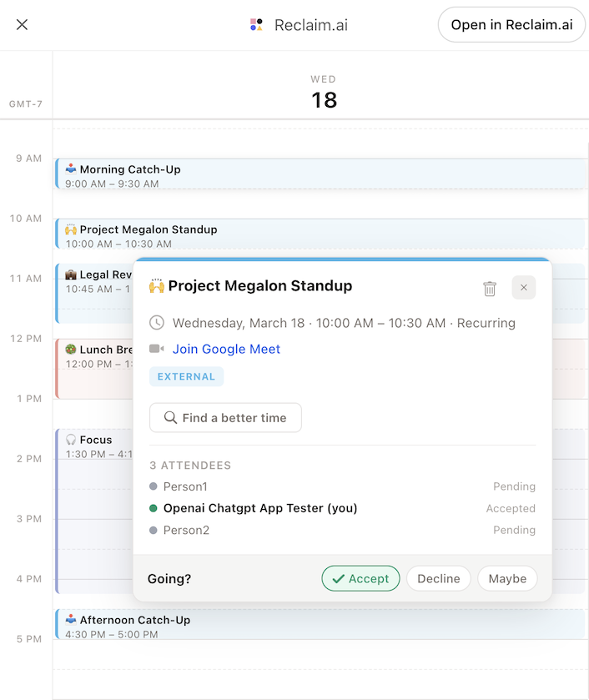Screen dimensions: 589x700
Task: Click the video camera meeting icon
Action: coord(156,349)
